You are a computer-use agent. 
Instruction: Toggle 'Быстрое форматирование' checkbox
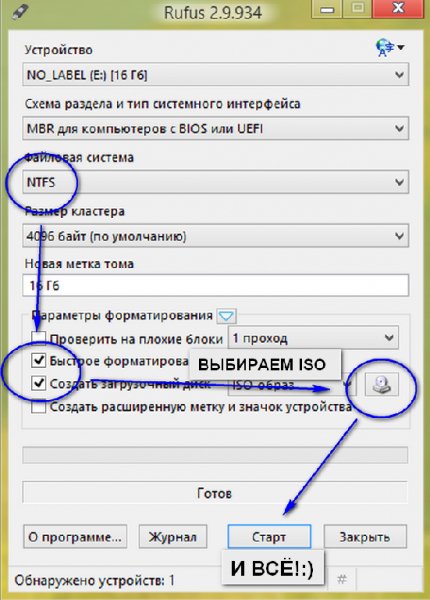point(38,360)
